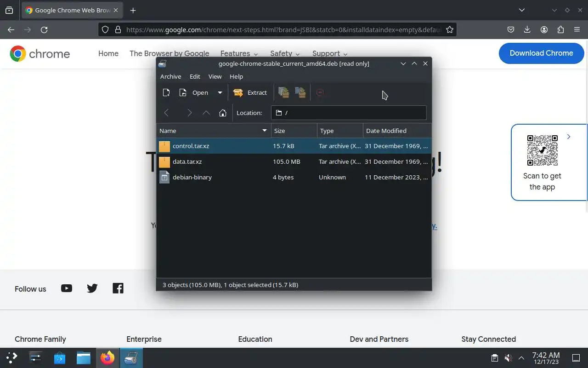588x368 pixels.
Task: Select the control.tar.xz file row
Action: (x=294, y=146)
